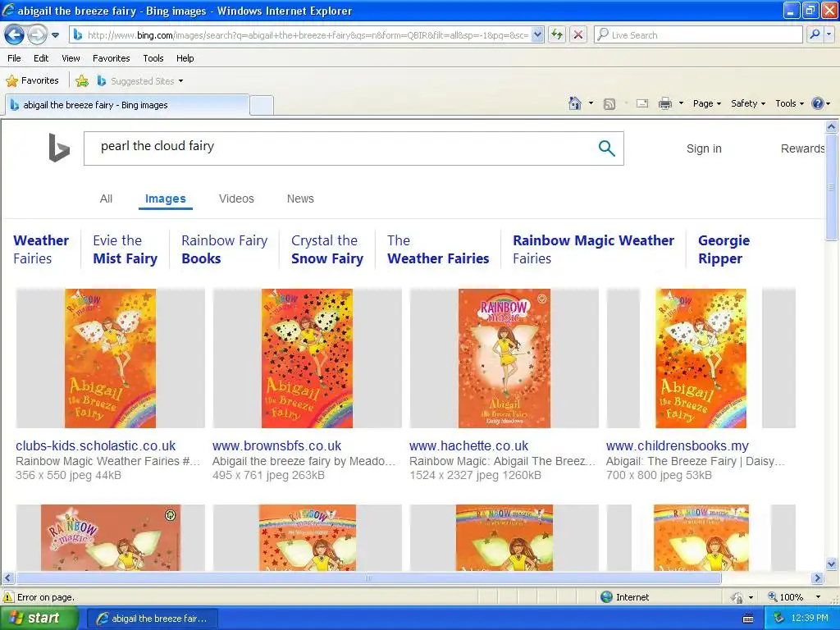Click the Live Search magnifier button
Image resolution: width=840 pixels, height=630 pixels.
pos(815,35)
